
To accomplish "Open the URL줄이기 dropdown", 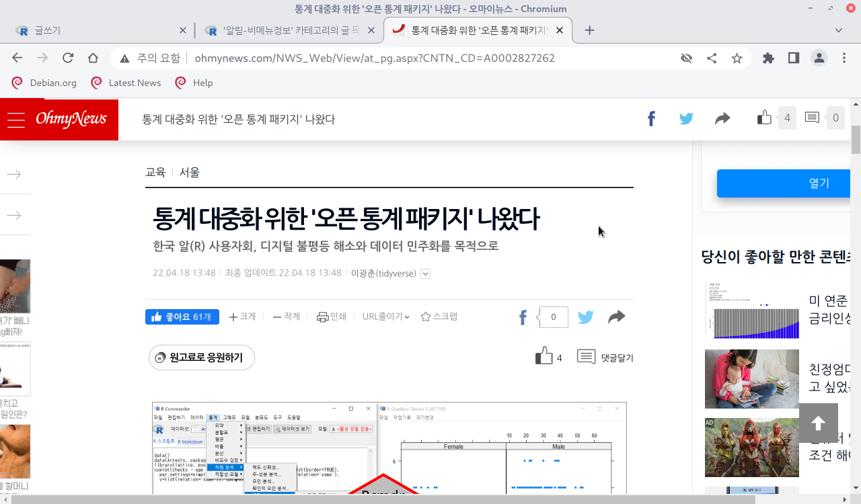I will 386,317.
